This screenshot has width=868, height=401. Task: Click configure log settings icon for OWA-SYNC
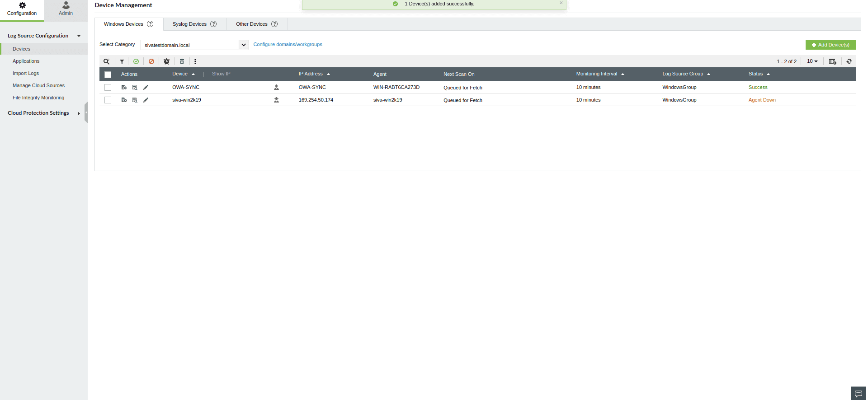coord(124,87)
